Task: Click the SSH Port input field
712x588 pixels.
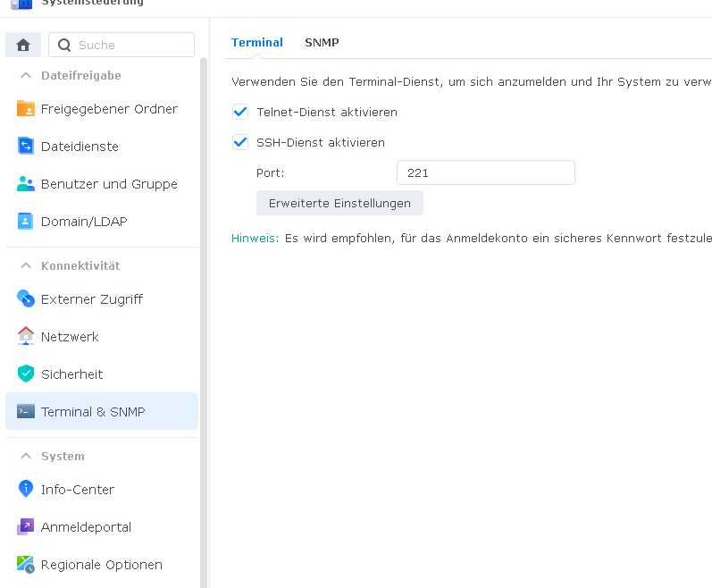Action: 485,172
